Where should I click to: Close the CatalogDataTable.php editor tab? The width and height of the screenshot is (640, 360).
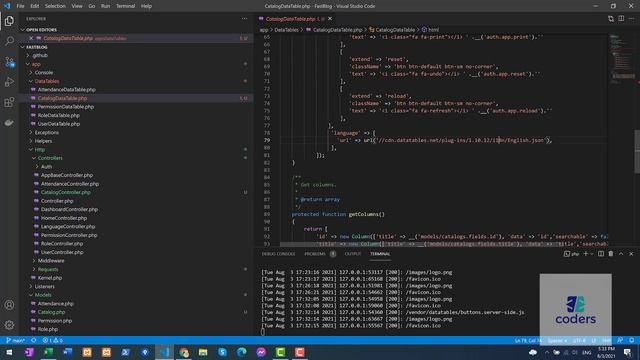coord(330,19)
